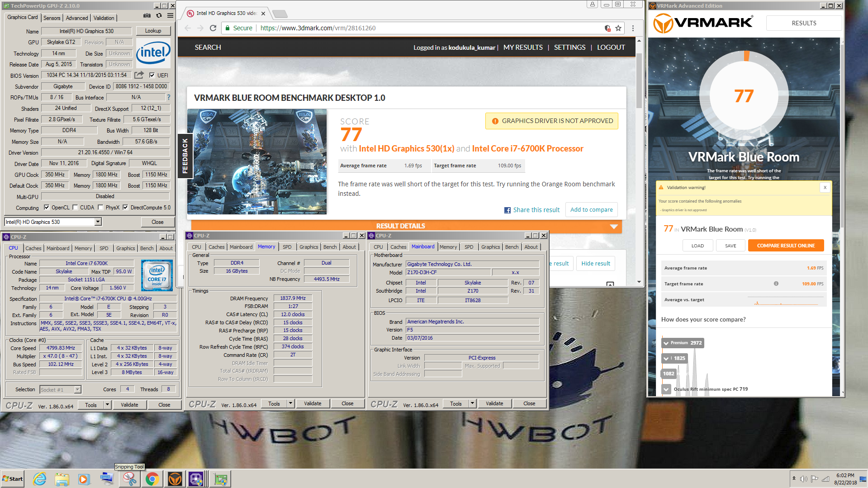Open Internet Explorer from the taskbar
The image size is (868, 488).
point(40,479)
